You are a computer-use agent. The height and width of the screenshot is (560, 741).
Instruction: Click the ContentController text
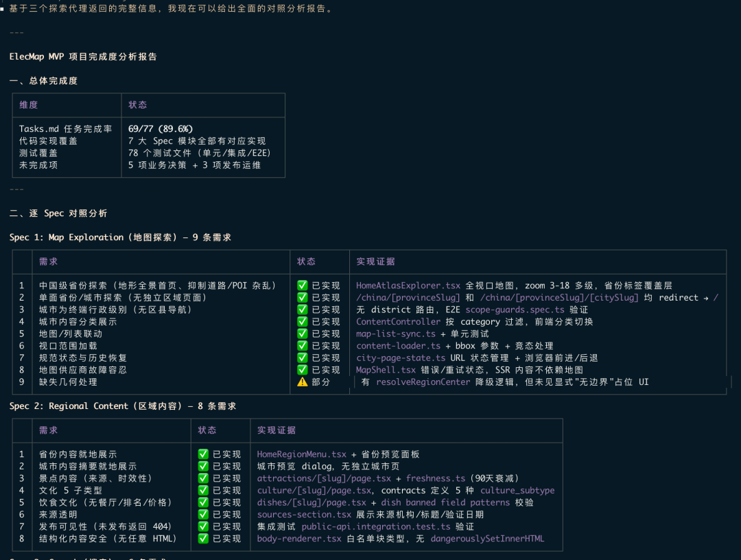pyautogui.click(x=399, y=322)
